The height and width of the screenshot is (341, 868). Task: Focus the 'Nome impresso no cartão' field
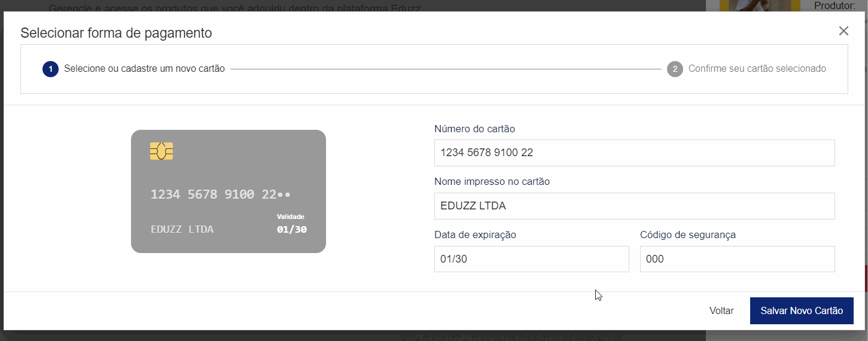pos(634,206)
